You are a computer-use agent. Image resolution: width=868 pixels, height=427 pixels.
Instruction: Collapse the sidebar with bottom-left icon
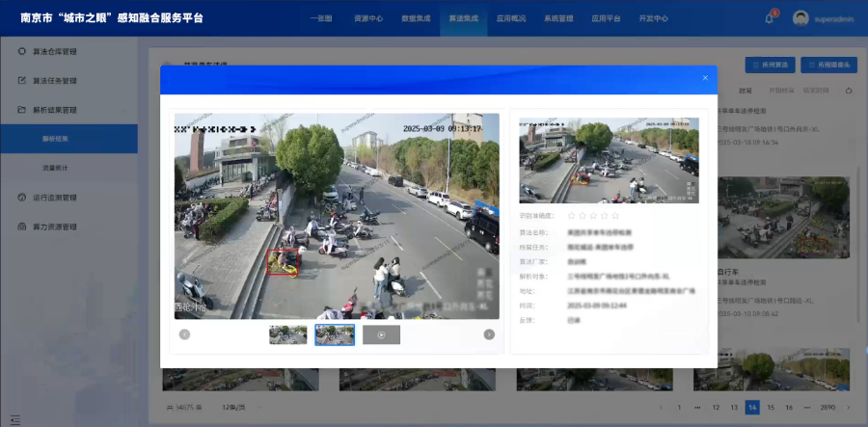pyautogui.click(x=14, y=418)
